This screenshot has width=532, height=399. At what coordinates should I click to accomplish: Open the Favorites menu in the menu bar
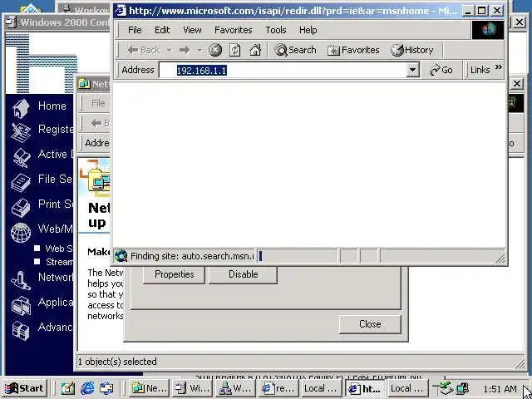[233, 30]
